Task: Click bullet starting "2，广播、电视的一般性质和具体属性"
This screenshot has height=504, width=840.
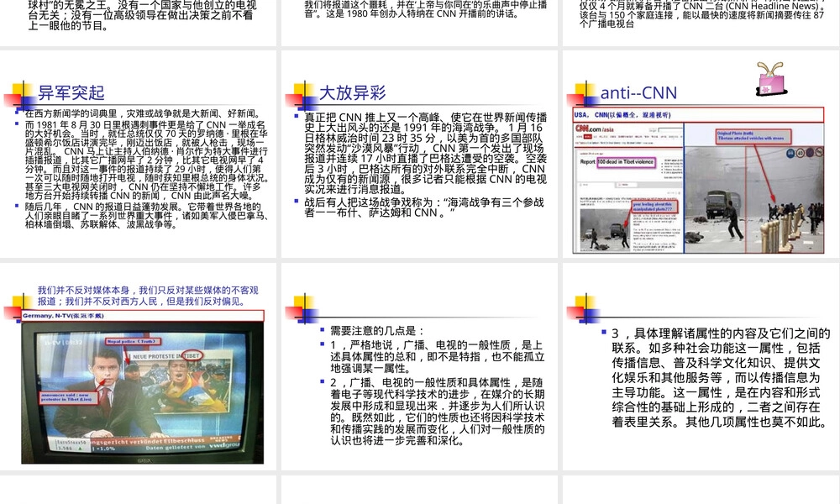Action: click(x=437, y=412)
